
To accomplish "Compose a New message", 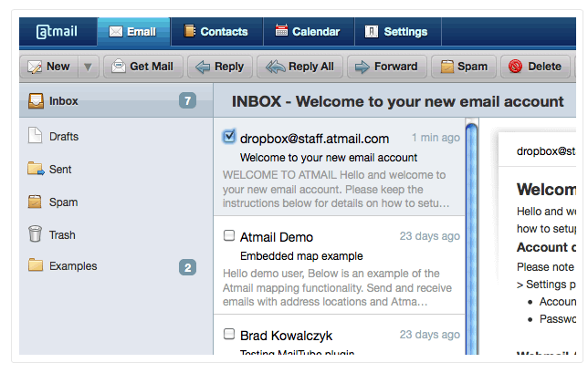I will pyautogui.click(x=49, y=67).
